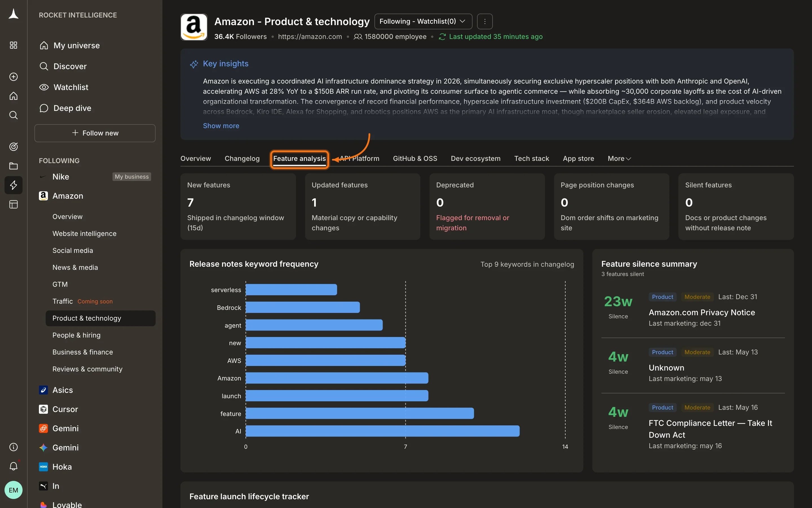Click the Hoka logo icon
This screenshot has height=508, width=812.
point(43,467)
